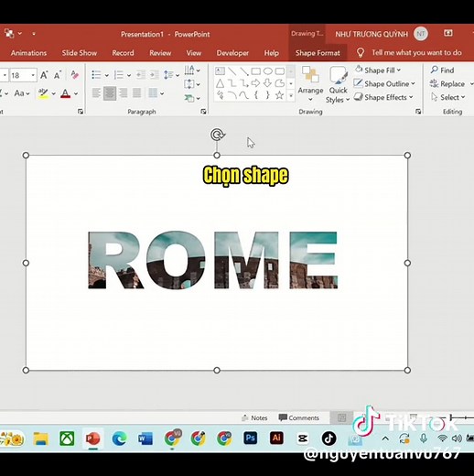Select the Freeform scribble shape
Viewport: 474px width, 476px height.
click(x=220, y=95)
